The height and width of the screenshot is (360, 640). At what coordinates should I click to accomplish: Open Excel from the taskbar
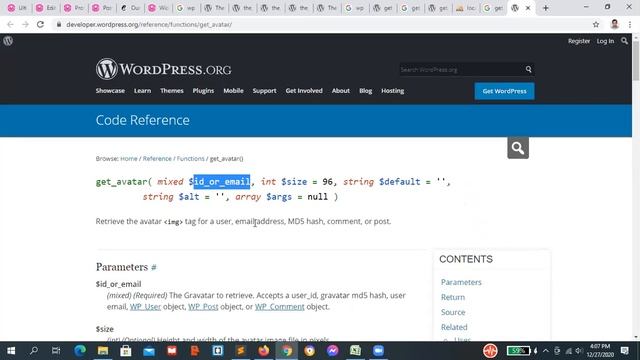coord(356,351)
